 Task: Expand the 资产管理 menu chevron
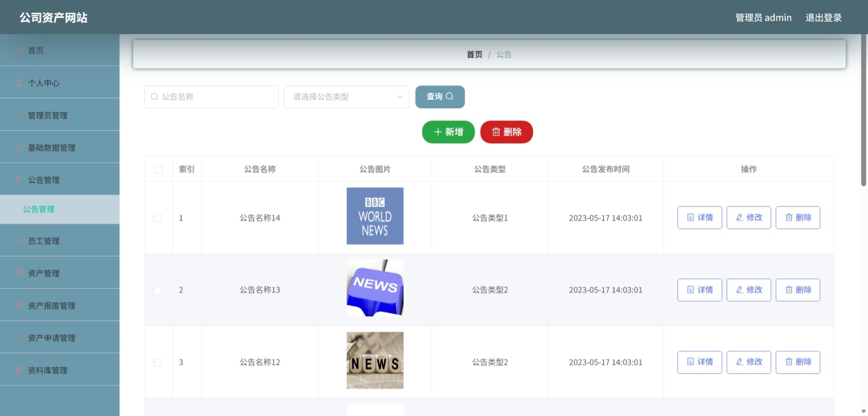tap(106, 272)
